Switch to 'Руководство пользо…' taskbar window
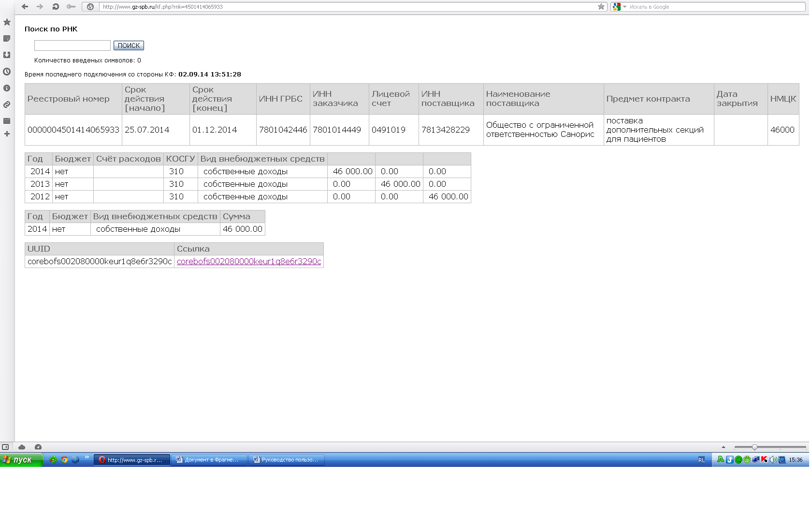 286,460
